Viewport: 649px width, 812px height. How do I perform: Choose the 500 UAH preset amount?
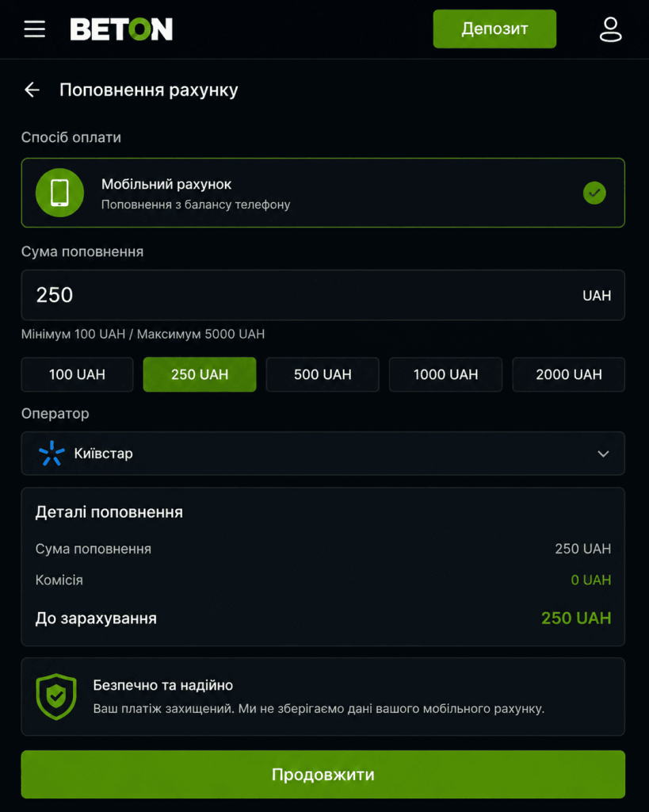coord(323,374)
